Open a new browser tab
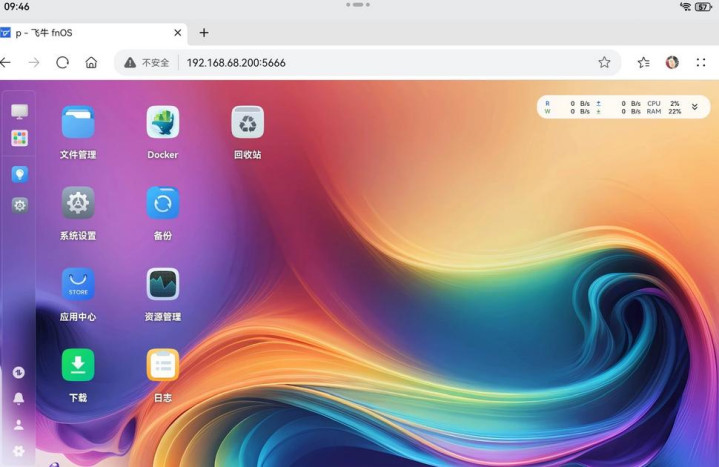This screenshot has width=719, height=467. (204, 33)
